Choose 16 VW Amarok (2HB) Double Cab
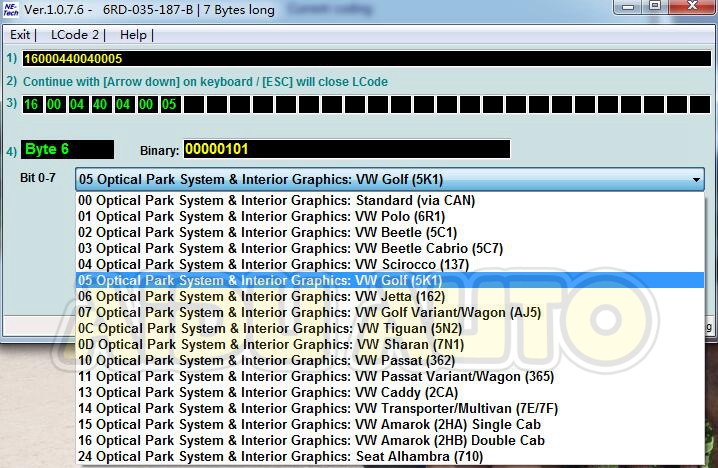 point(390,441)
